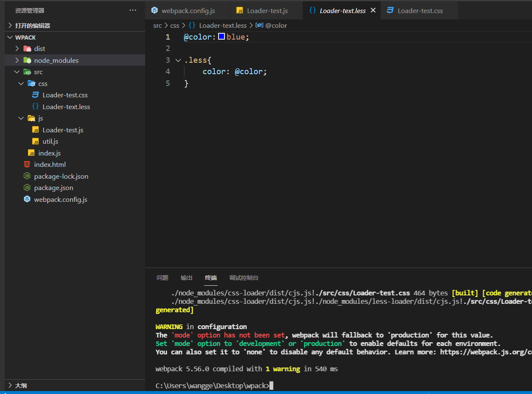
Task: Expand the node_modules folder chevron
Action: [17, 60]
